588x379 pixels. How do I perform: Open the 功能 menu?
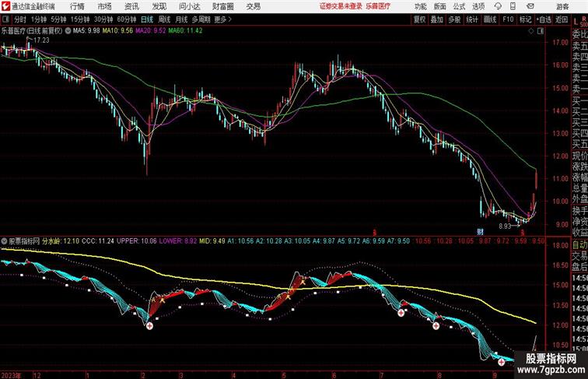click(420, 6)
